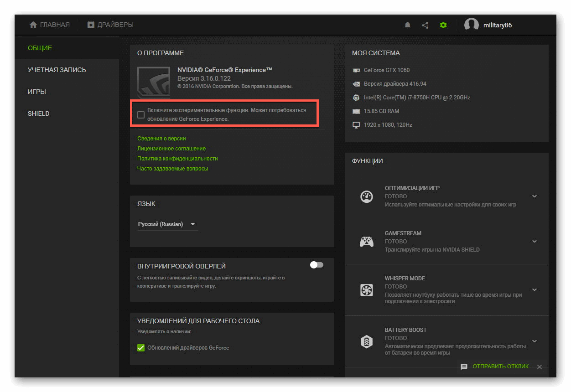Screen dimensions: 571x392
Task: Click the GPU icon next to GeForce GTX 1060
Action: [356, 70]
